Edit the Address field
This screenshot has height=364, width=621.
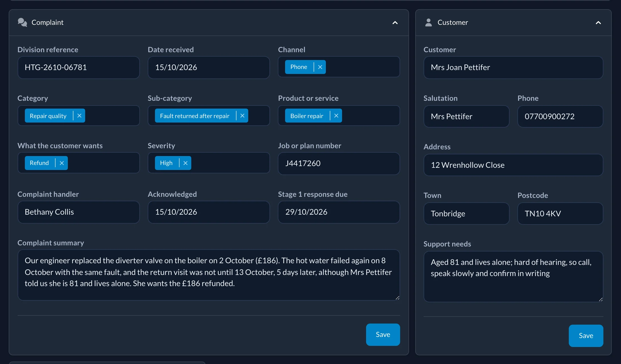pyautogui.click(x=513, y=165)
